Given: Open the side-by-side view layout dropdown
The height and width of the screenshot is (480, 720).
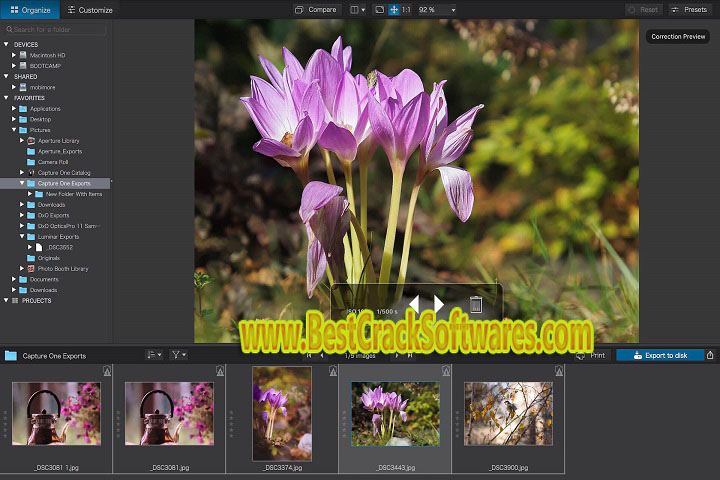Looking at the screenshot, I should (x=358, y=10).
